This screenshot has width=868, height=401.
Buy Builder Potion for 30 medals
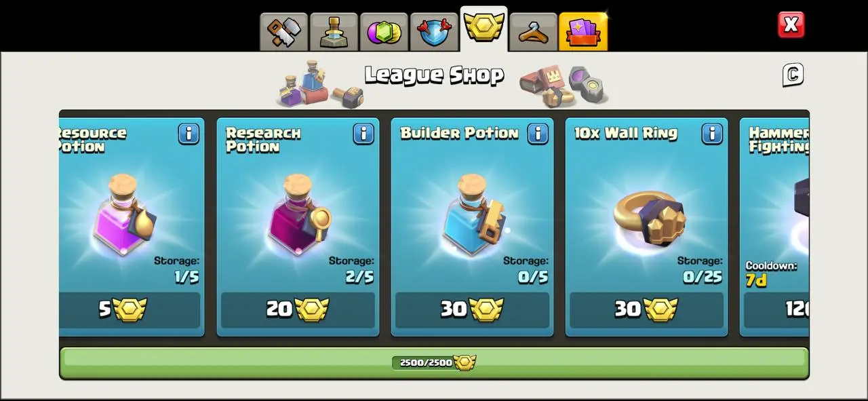point(472,310)
